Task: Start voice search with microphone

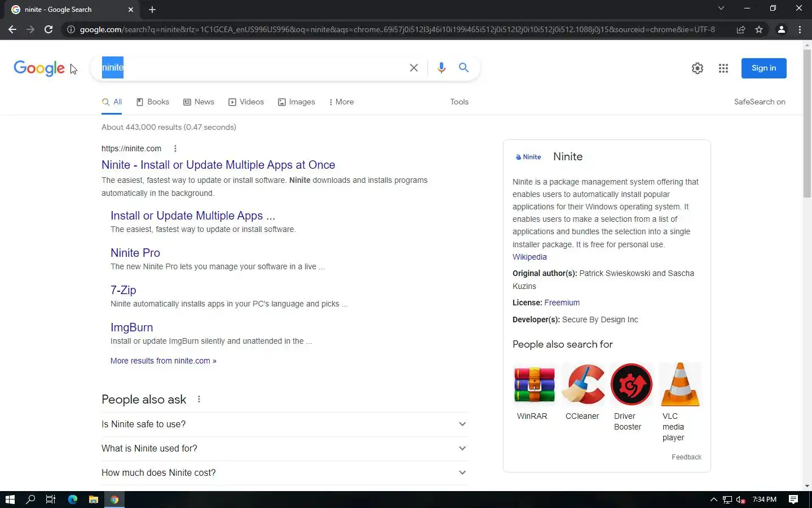Action: 442,68
